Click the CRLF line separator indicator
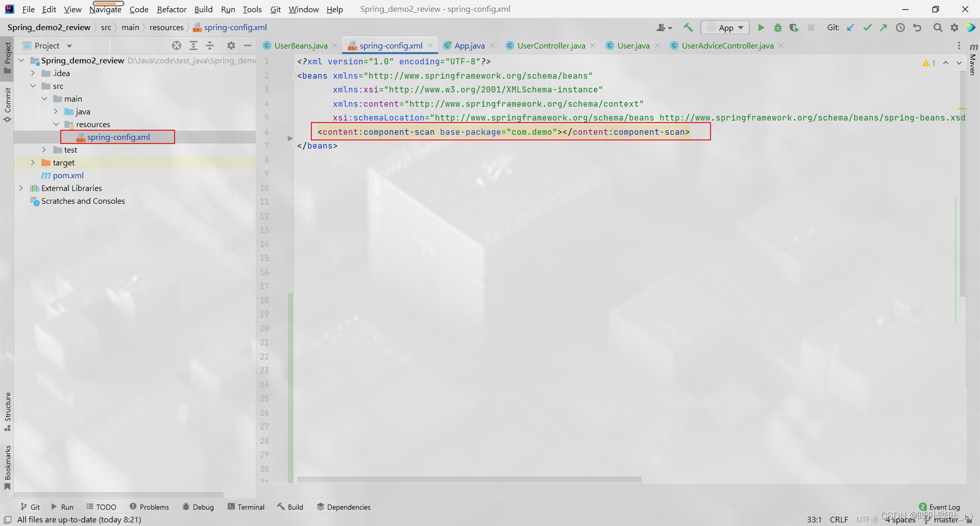 tap(839, 519)
